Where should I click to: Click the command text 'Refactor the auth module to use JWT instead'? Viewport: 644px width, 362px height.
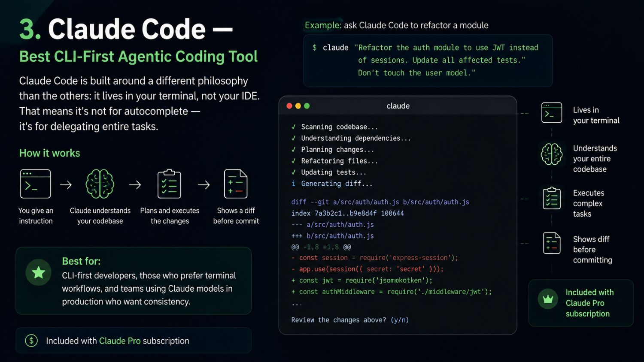447,48
